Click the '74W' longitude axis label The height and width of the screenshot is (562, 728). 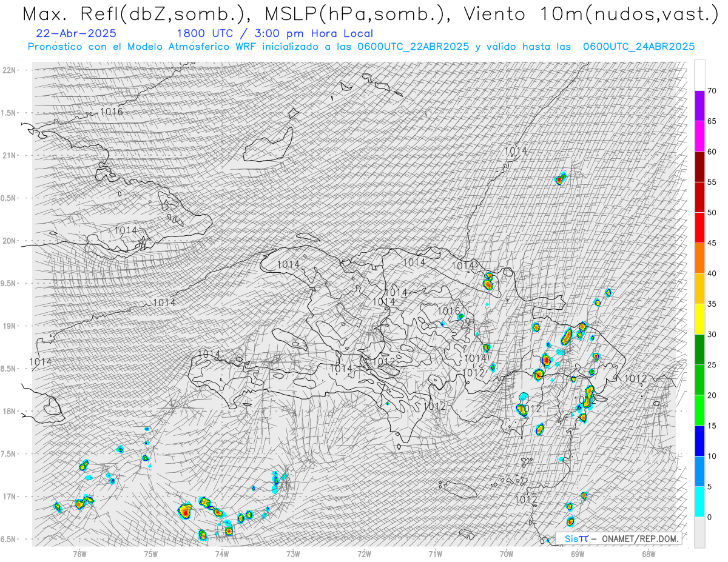(x=222, y=554)
